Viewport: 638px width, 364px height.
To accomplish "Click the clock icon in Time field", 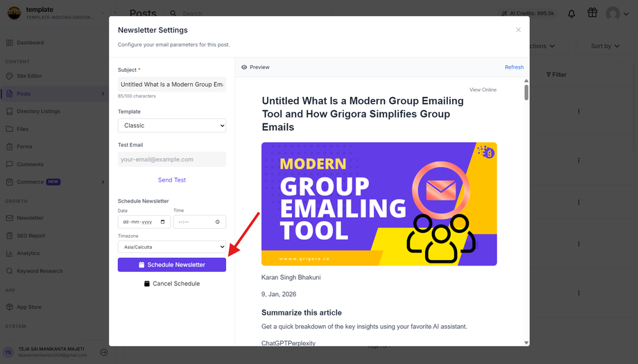I will [217, 222].
